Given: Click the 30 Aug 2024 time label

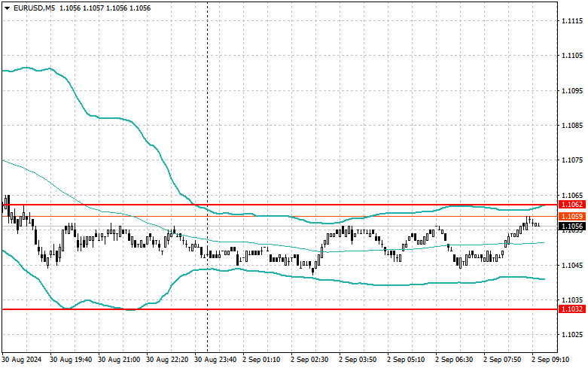Looking at the screenshot, I should coord(22,360).
